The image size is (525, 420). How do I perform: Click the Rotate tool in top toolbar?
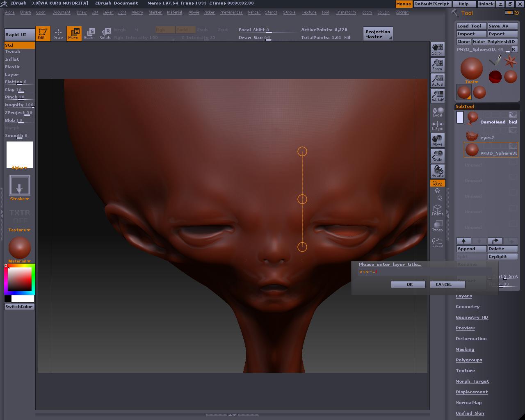point(105,34)
